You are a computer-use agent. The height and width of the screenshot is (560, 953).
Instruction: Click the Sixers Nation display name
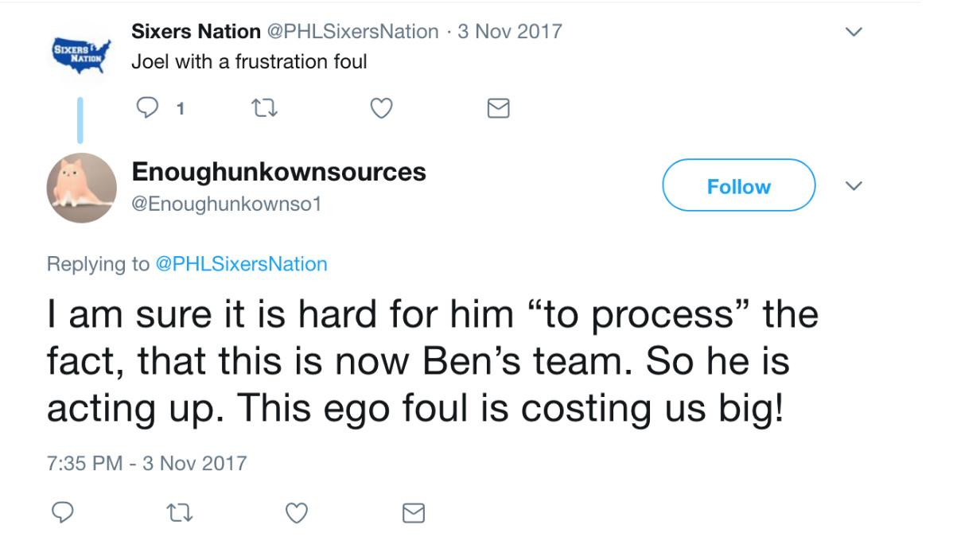click(196, 32)
